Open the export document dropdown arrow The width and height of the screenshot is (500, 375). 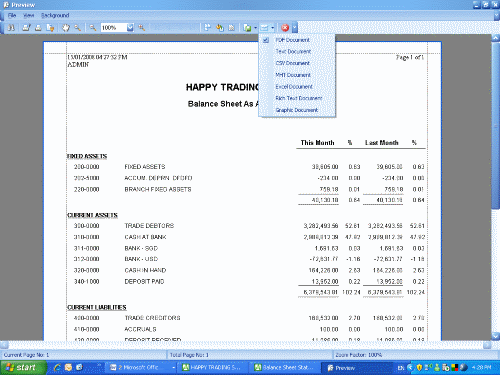(255, 28)
